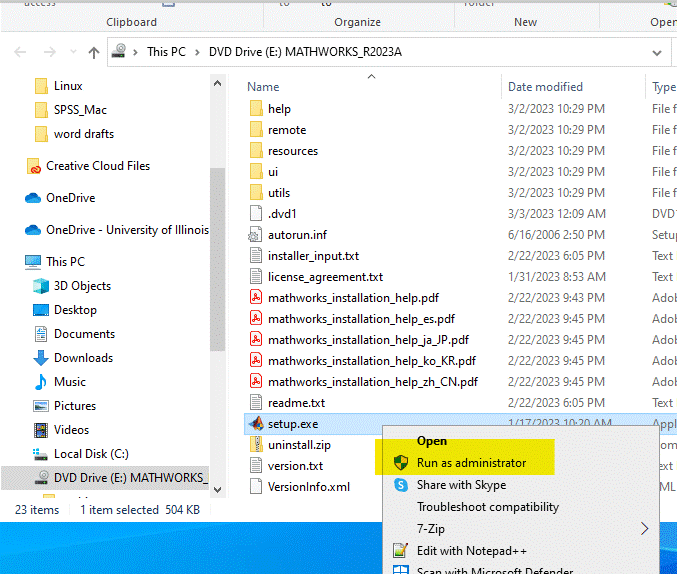The width and height of the screenshot is (677, 574).
Task: Select the utils folder
Action: pyautogui.click(x=270, y=193)
